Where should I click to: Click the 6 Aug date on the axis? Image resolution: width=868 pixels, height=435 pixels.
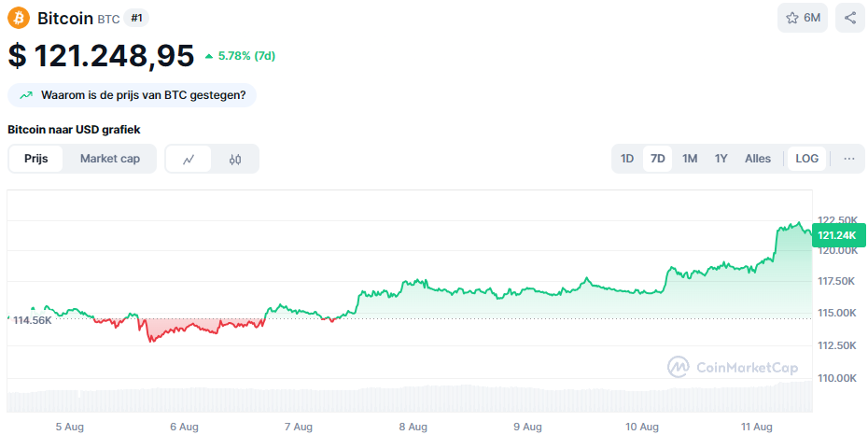coord(185,427)
